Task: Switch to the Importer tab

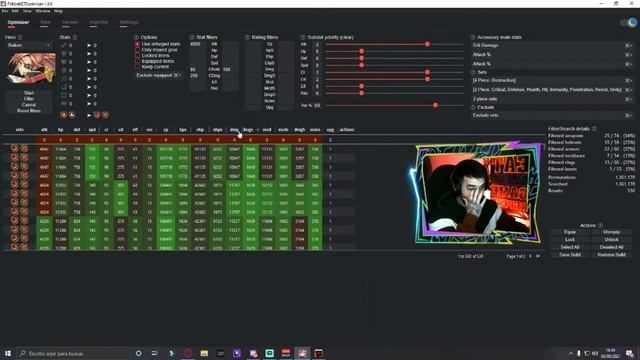Action: pos(99,22)
